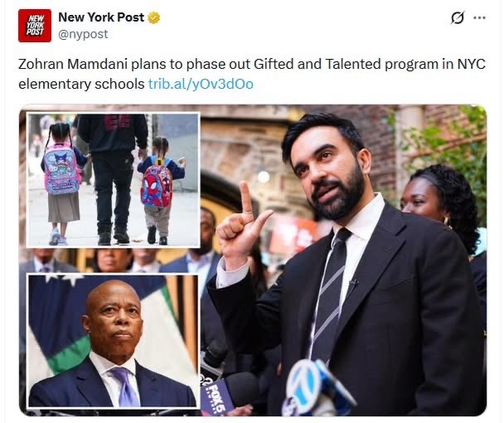Click the speaker's striped necktie
The height and width of the screenshot is (423, 504).
pyautogui.click(x=328, y=294)
